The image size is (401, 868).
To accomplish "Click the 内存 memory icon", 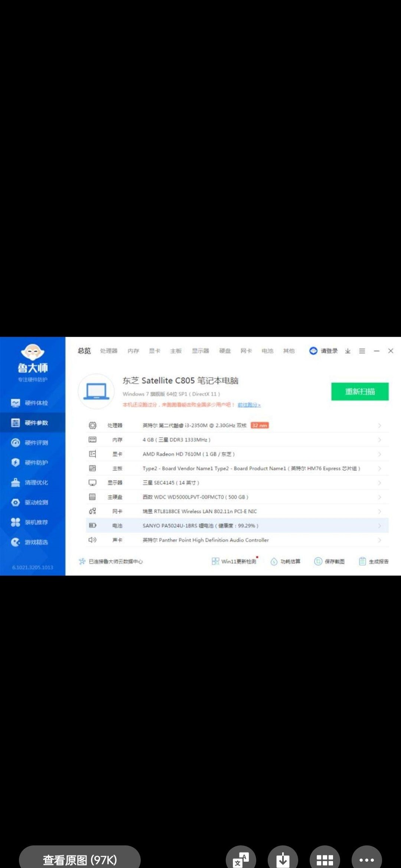I will click(92, 440).
